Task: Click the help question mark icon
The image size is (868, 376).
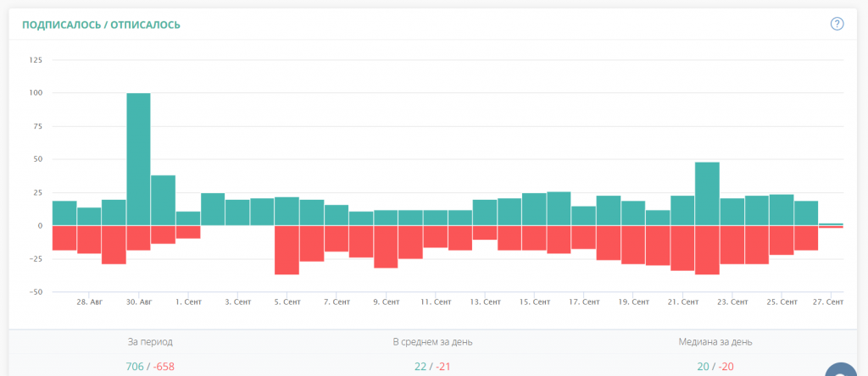Action: pos(837,24)
